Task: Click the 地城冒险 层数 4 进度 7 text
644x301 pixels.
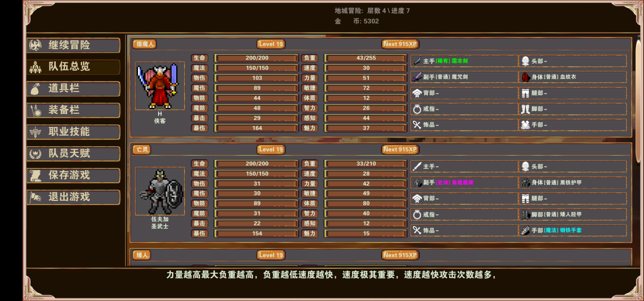Action: click(372, 11)
